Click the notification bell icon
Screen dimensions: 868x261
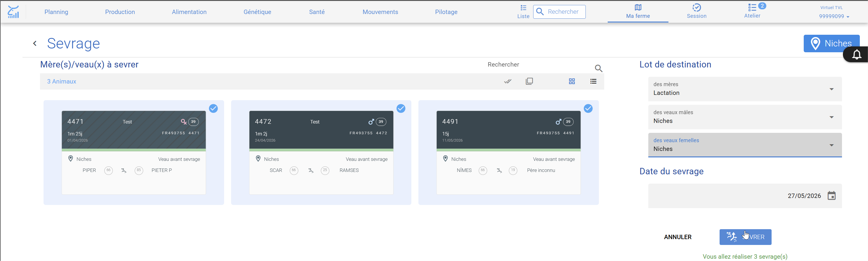click(x=857, y=54)
